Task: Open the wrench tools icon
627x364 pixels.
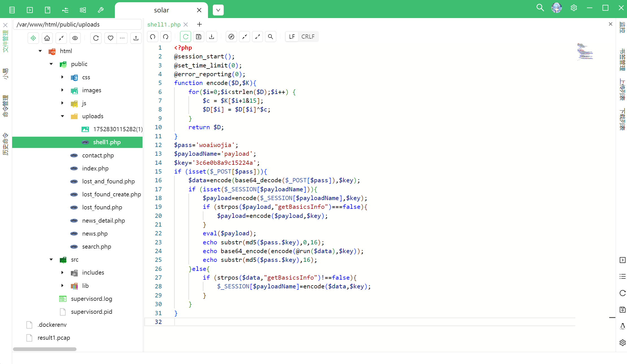Action: pos(100,10)
